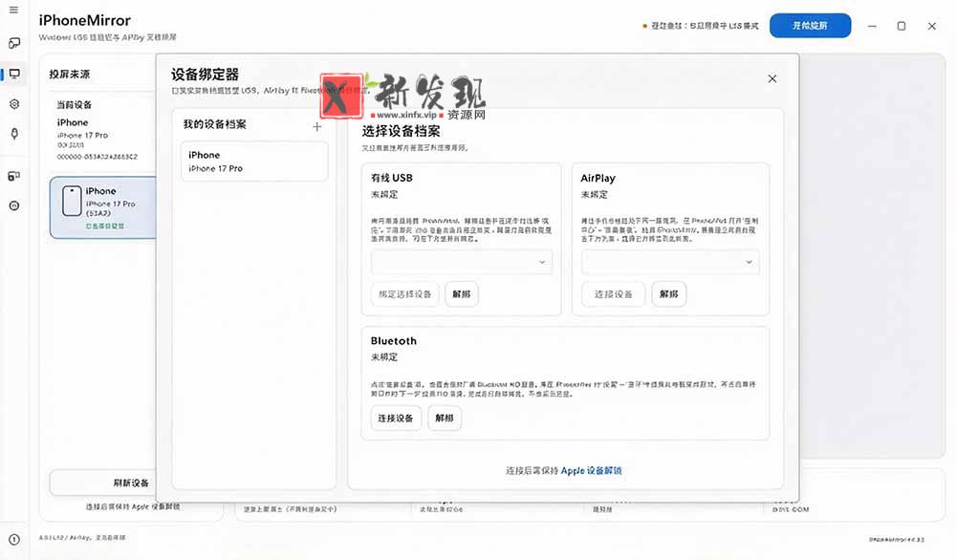This screenshot has height=560, width=956.
Task: Click the 设备绑定器 dialog title
Action: coord(205,75)
